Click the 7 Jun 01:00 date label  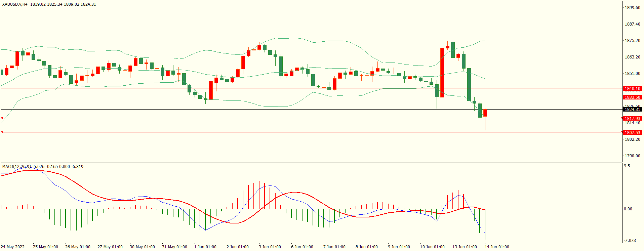point(334,247)
